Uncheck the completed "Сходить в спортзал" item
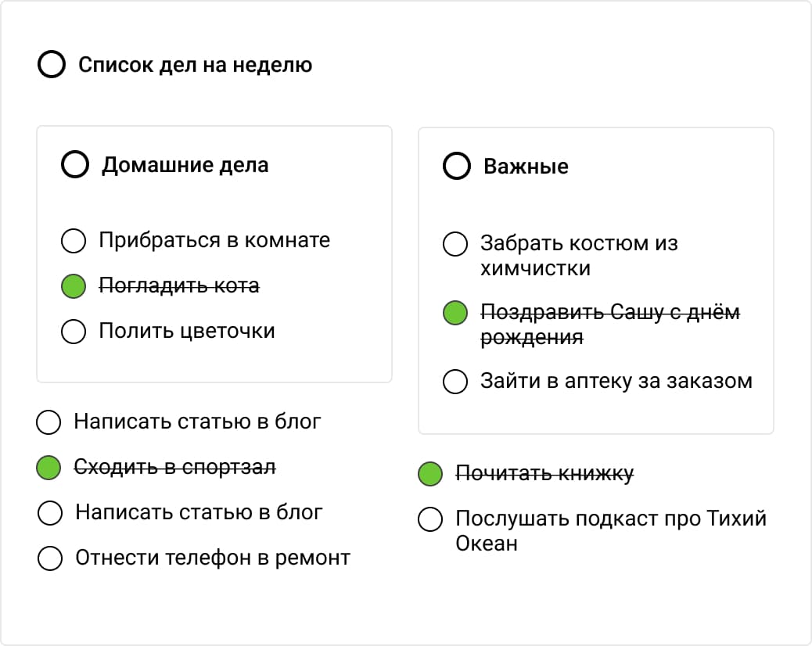 (49, 468)
